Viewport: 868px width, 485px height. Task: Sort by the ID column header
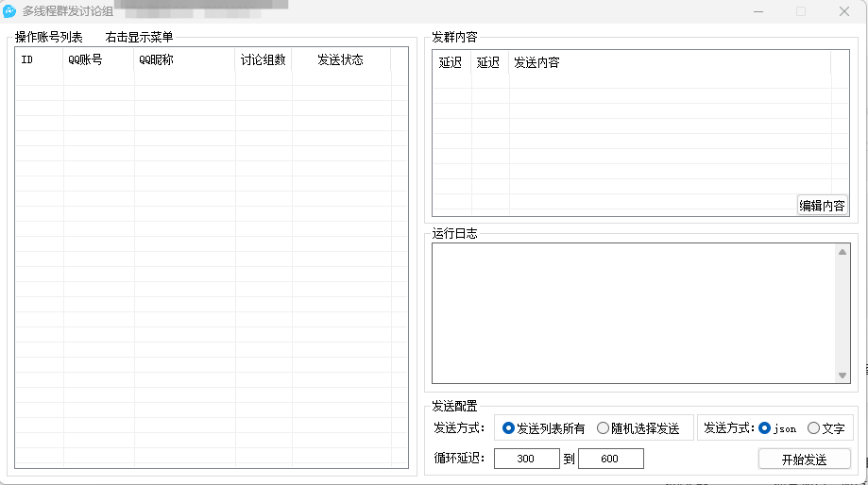click(x=39, y=60)
